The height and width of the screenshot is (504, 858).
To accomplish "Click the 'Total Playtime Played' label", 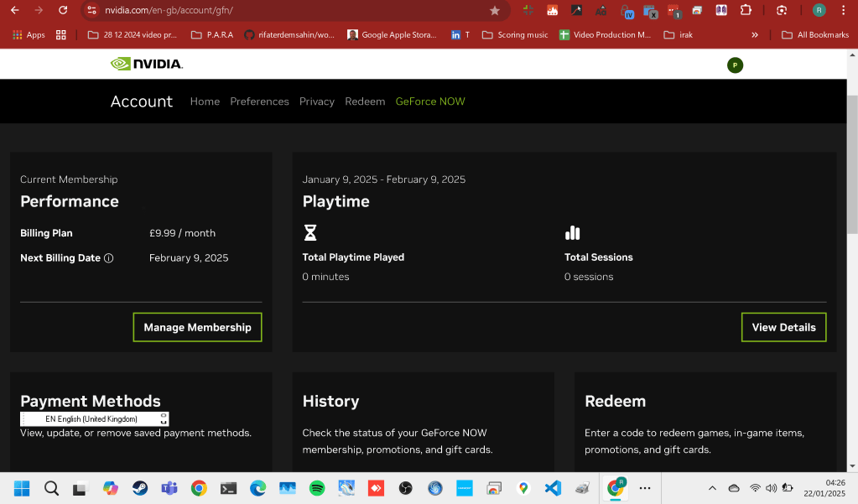I will [x=353, y=257].
